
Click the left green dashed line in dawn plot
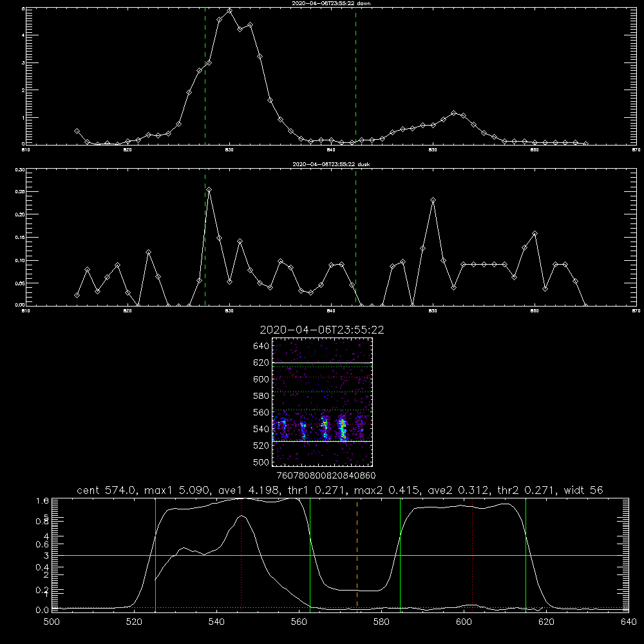(205, 76)
